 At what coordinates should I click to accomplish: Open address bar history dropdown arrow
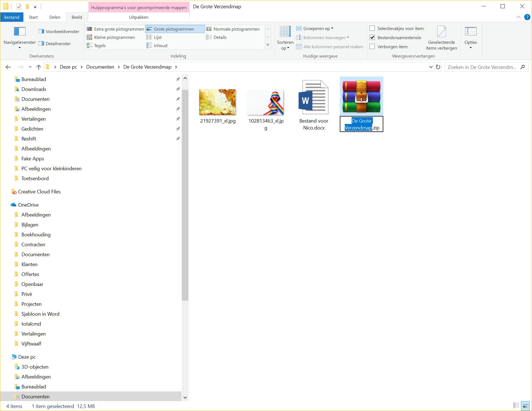[431, 67]
